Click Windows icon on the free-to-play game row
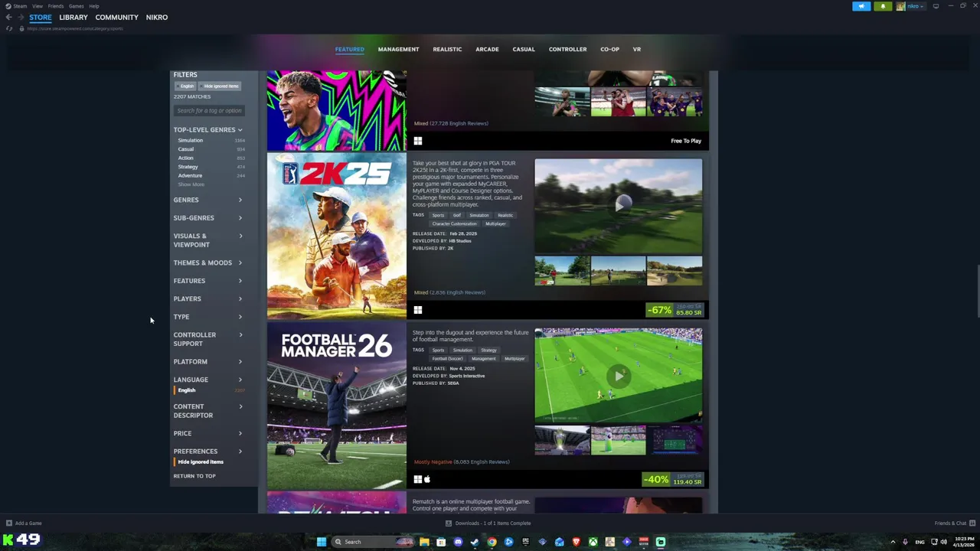This screenshot has height=551, width=980. click(x=418, y=141)
